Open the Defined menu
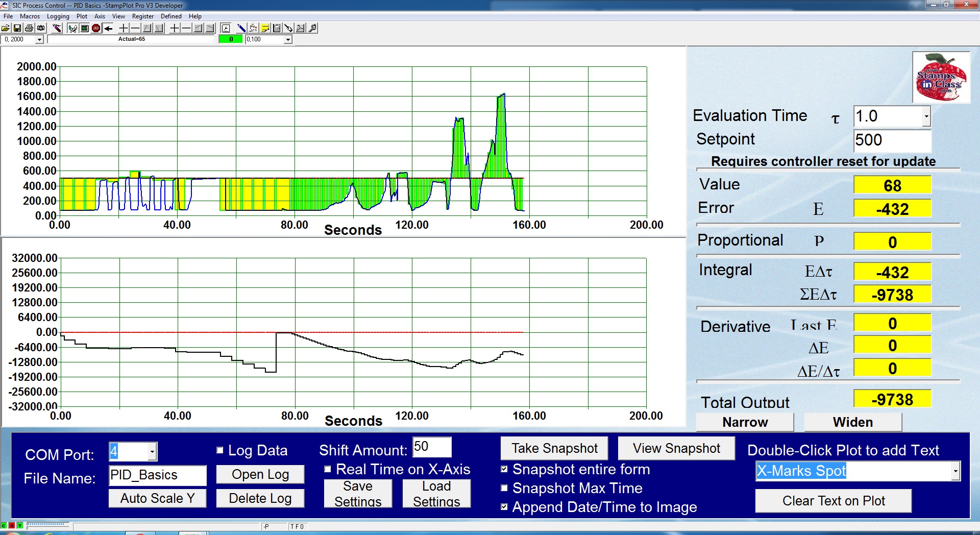This screenshot has width=980, height=535. pos(171,16)
